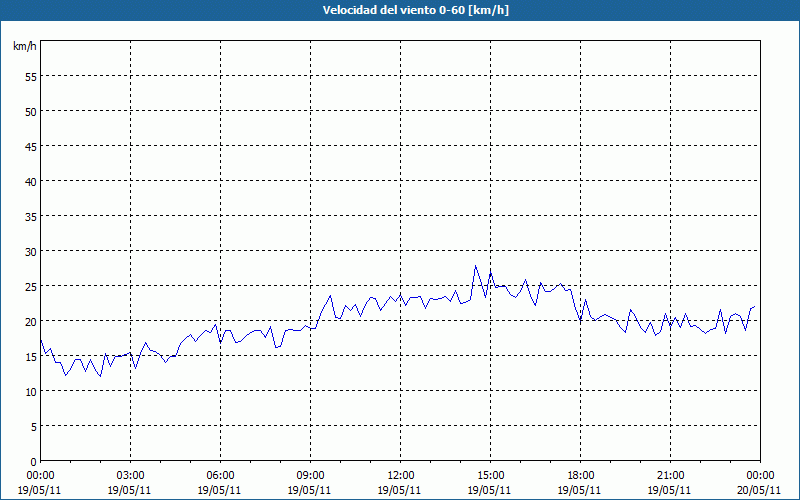This screenshot has height=500, width=800.
Task: Click the "06:00" time label
Action: tap(220, 476)
